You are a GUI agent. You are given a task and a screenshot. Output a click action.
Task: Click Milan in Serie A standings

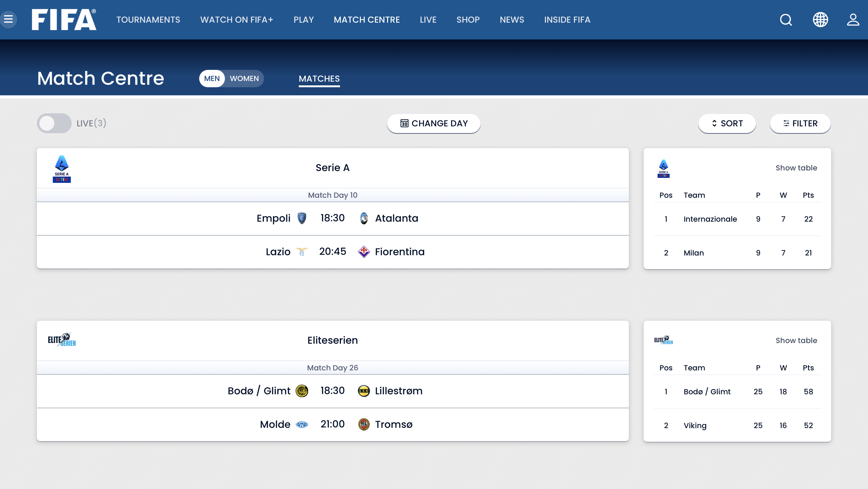coord(693,253)
